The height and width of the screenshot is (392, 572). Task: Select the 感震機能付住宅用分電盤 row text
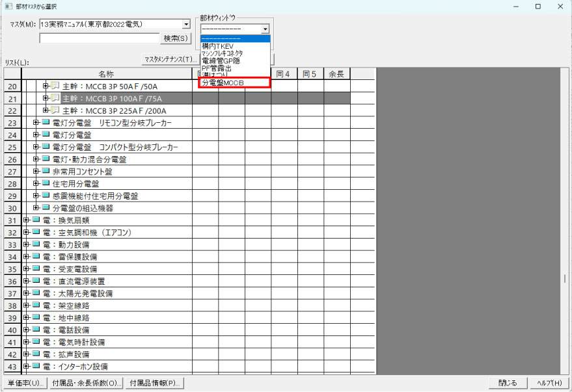(x=95, y=196)
